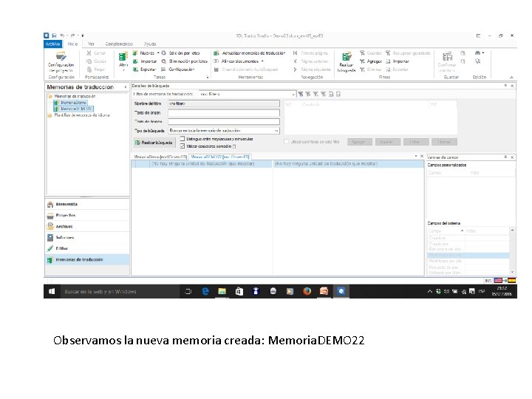Expand the Alinear documentos dropdown

click(262, 61)
